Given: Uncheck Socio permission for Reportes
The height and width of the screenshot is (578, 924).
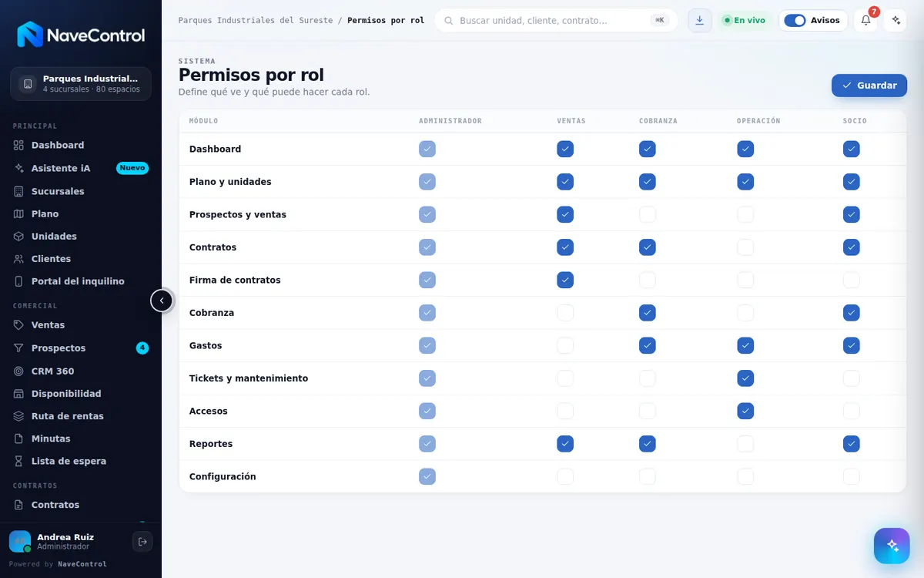Looking at the screenshot, I should pos(851,444).
